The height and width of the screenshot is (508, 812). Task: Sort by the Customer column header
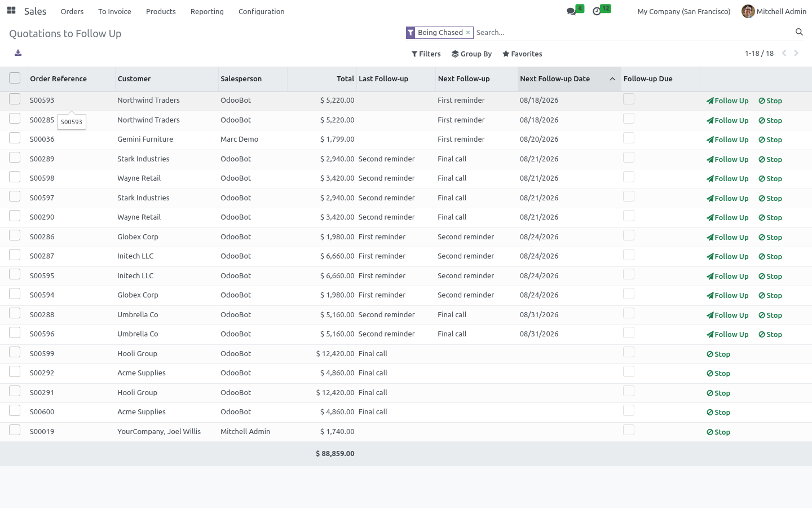tap(166, 79)
